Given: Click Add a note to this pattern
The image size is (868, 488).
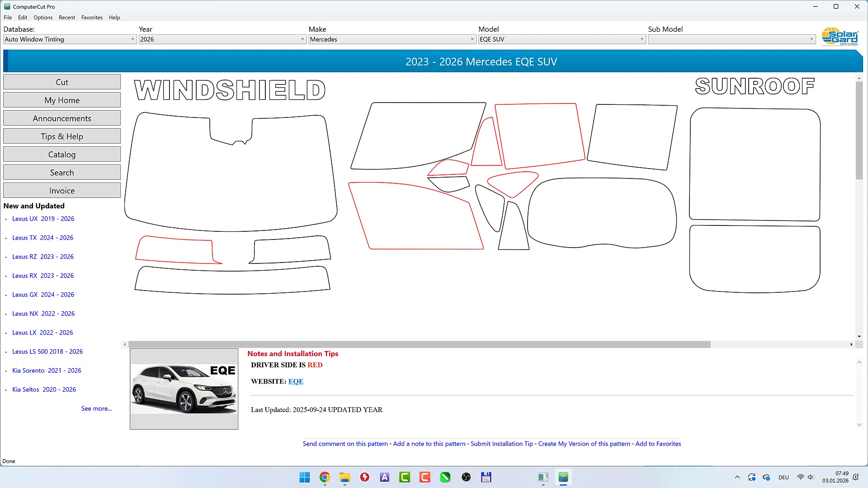Looking at the screenshot, I should 429,444.
